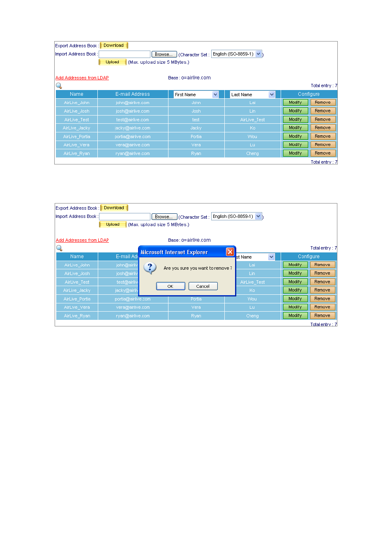Modify AirLive_Josh entry in upper screenshot
Viewport: 392px width, 555px height.
tap(295, 111)
